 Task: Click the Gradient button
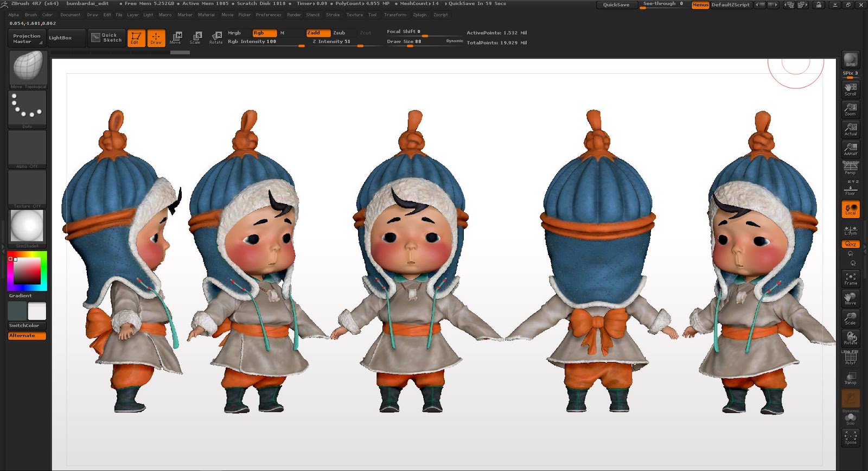point(27,296)
